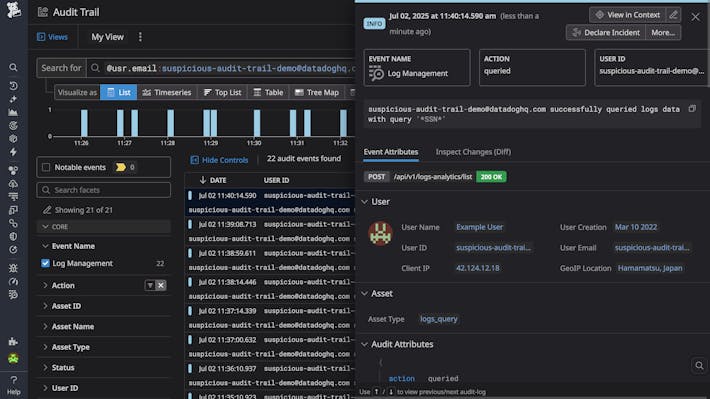Open the More... menu
This screenshot has width=710, height=399.
click(x=663, y=33)
